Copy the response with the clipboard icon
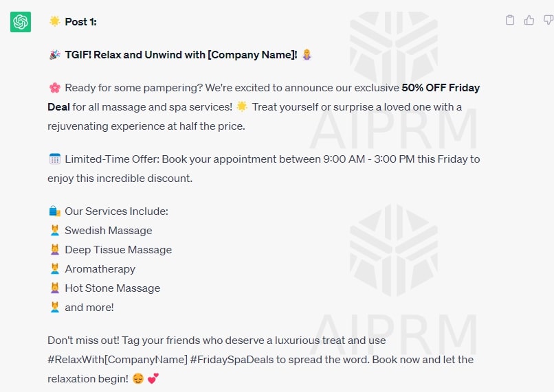Image resolution: width=554 pixels, height=392 pixels. tap(510, 20)
